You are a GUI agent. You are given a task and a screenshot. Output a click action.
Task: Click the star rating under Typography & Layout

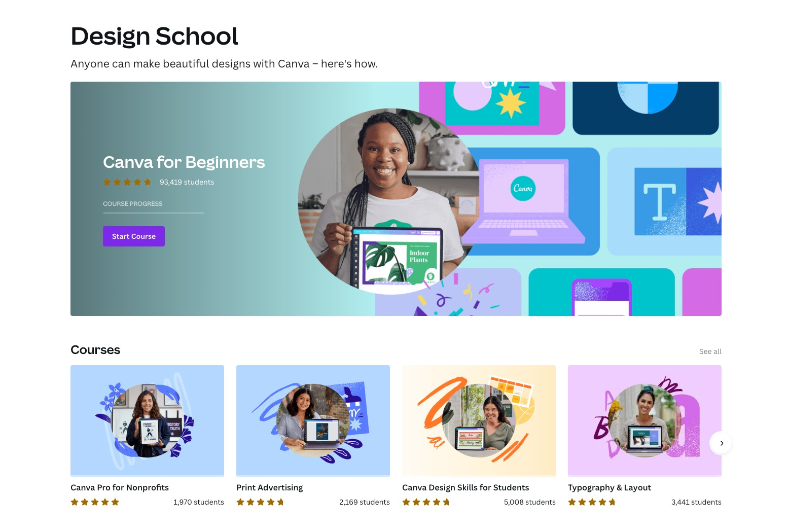point(592,502)
